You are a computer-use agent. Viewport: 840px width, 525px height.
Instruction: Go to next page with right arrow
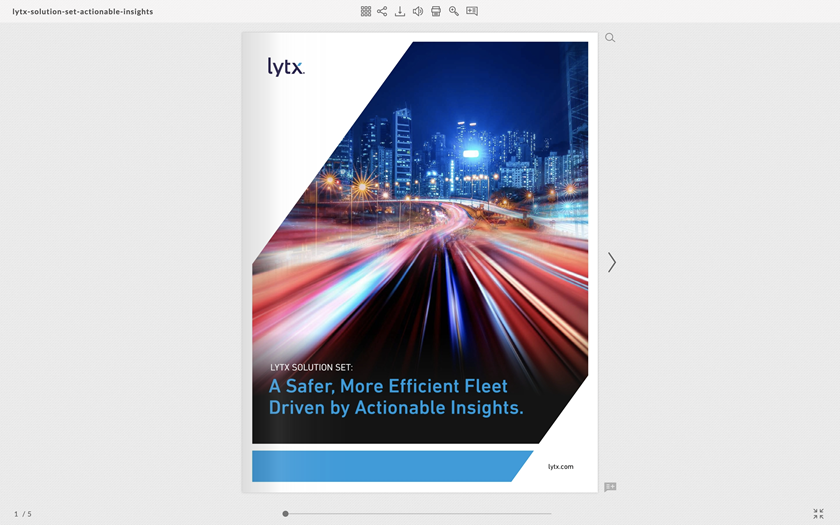tap(612, 262)
